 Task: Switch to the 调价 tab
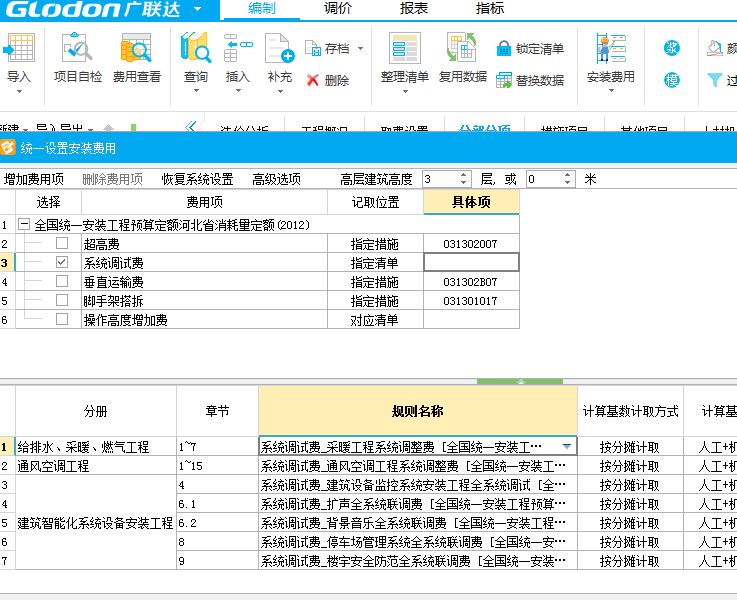click(337, 8)
